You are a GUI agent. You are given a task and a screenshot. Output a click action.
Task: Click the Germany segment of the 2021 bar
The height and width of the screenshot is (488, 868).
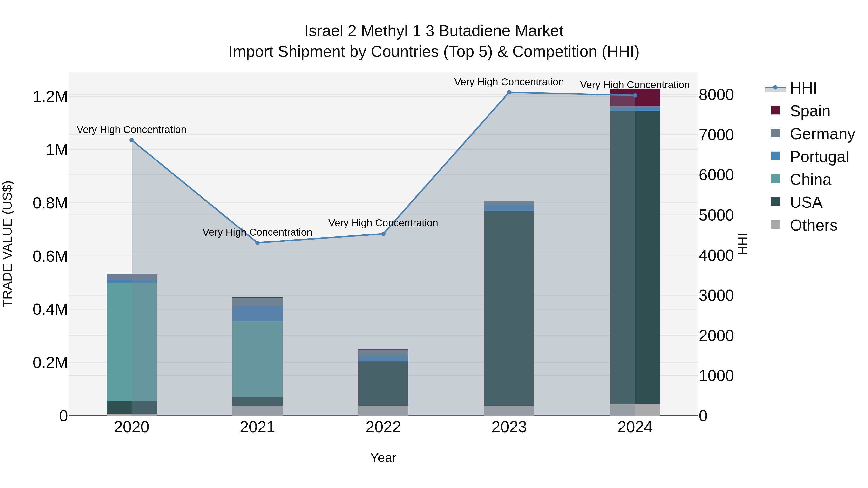coord(258,302)
